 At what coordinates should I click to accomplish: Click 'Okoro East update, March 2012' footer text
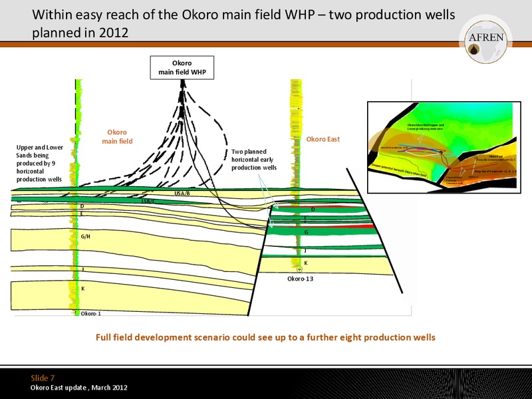(x=79, y=388)
